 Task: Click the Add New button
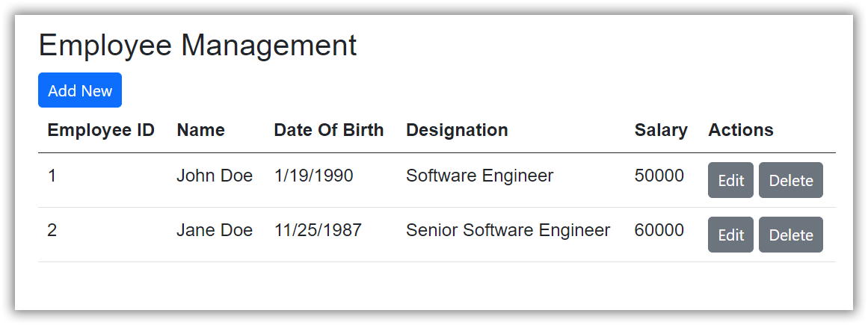[80, 90]
